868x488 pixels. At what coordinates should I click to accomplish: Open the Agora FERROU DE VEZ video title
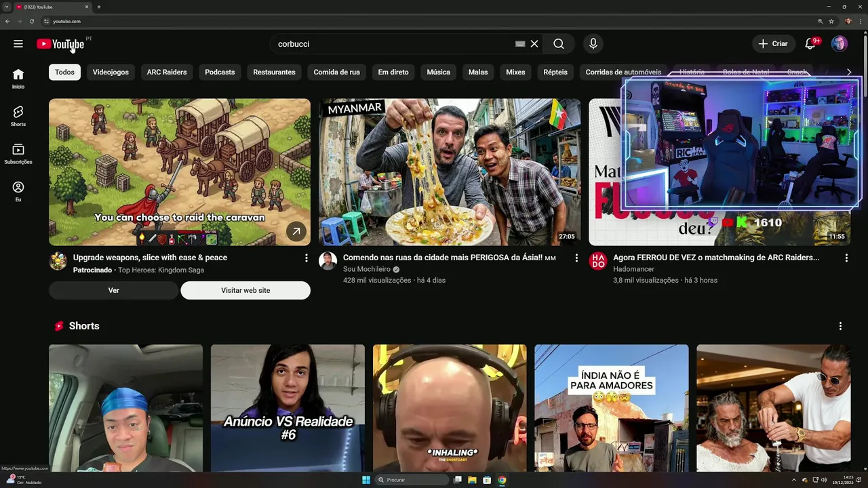(716, 258)
